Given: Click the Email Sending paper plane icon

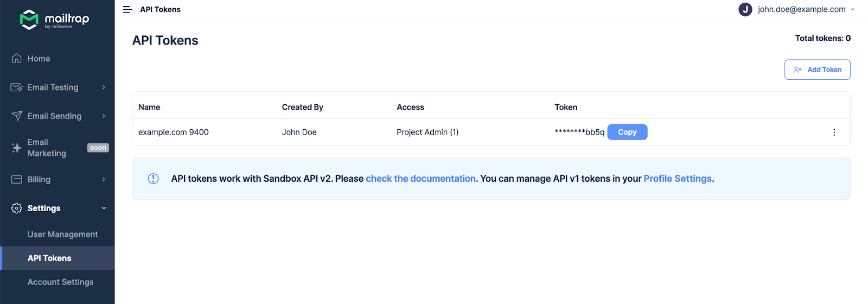Looking at the screenshot, I should tap(17, 116).
